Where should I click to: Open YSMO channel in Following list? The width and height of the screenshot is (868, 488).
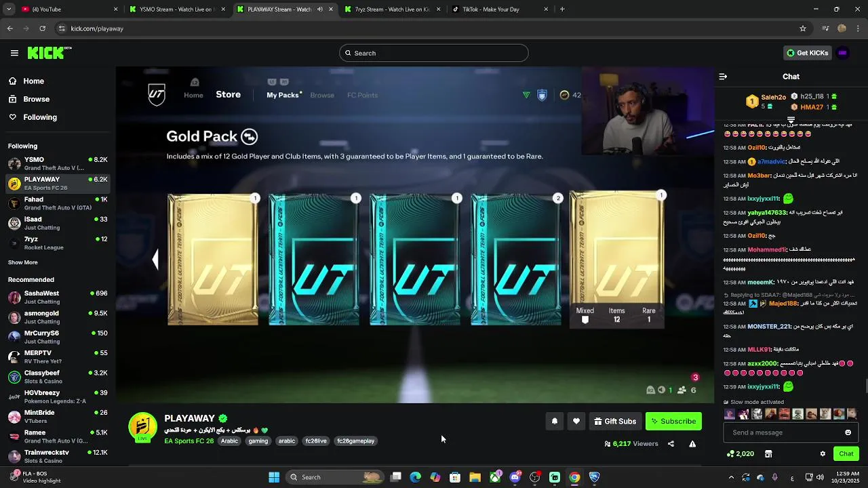coord(58,163)
